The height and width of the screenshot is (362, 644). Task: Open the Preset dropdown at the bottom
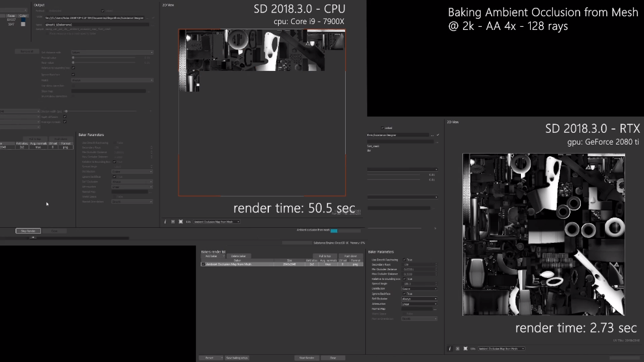(x=211, y=358)
